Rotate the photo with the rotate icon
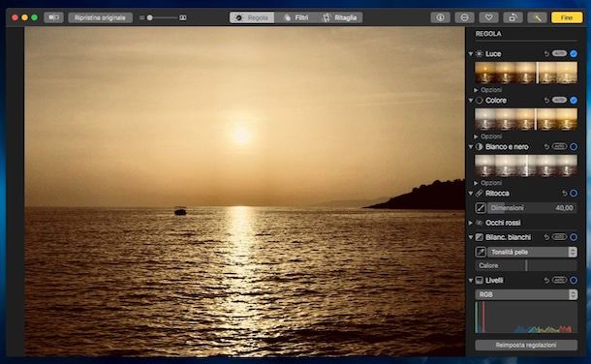This screenshot has width=591, height=364. pos(513,17)
